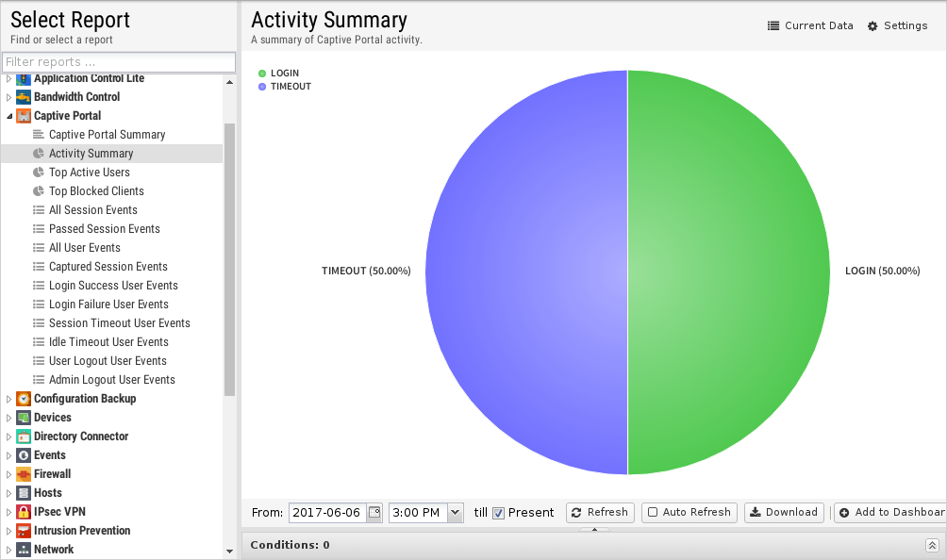Viewport: 947px width, 560px height.
Task: Show Current Data table
Action: click(810, 26)
